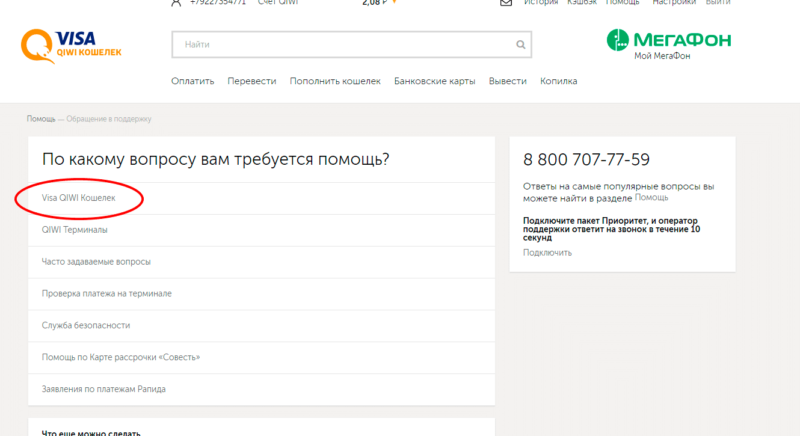Follow the Помощь link after 'найти в разделе'
This screenshot has height=436, width=800.
point(652,198)
